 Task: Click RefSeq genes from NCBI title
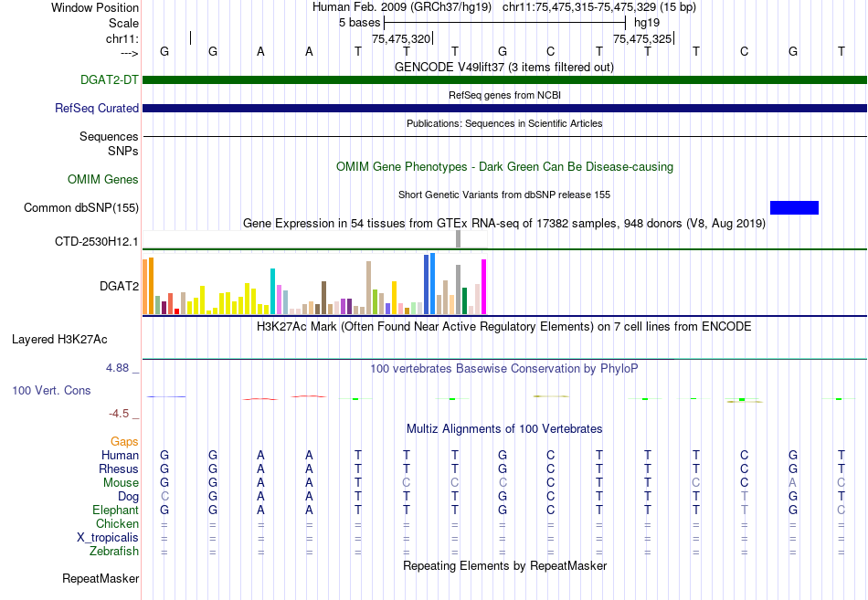(504, 95)
